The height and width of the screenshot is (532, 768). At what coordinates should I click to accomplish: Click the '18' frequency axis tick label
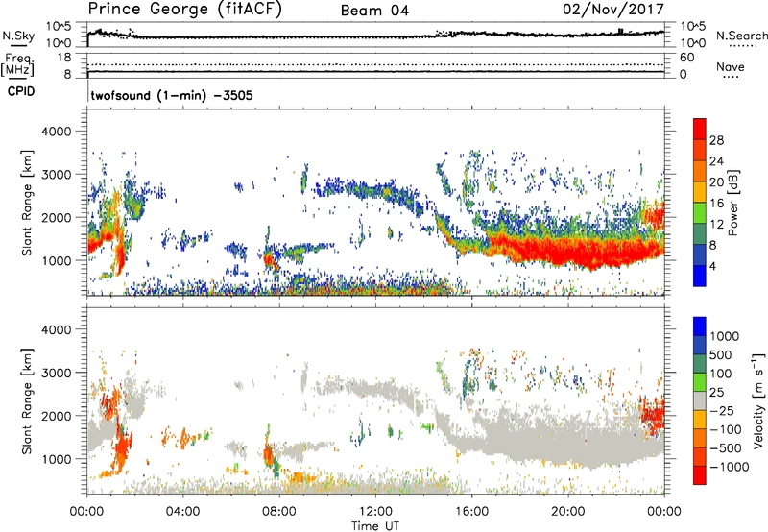(x=64, y=57)
